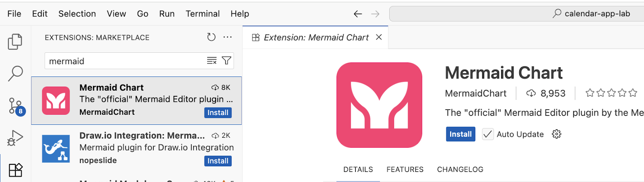
Task: Close the Extension: Mermaid Chart tab
Action: tap(379, 37)
